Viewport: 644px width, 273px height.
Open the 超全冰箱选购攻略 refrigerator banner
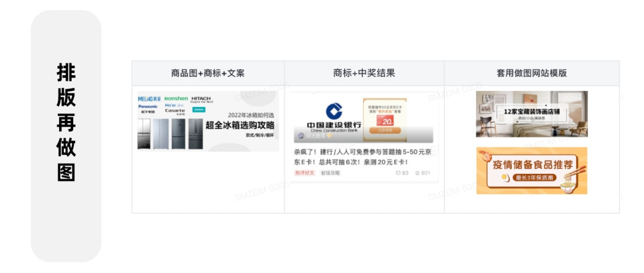(x=208, y=121)
